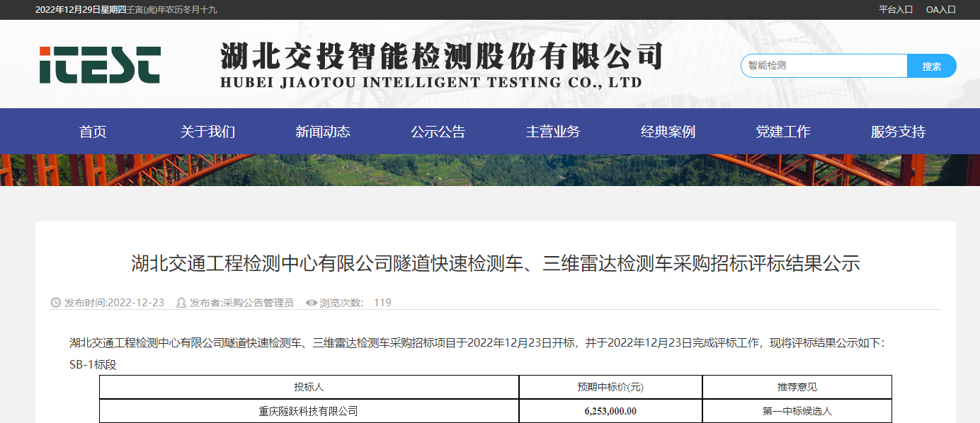Click the 浏览次数 label

pyautogui.click(x=341, y=303)
